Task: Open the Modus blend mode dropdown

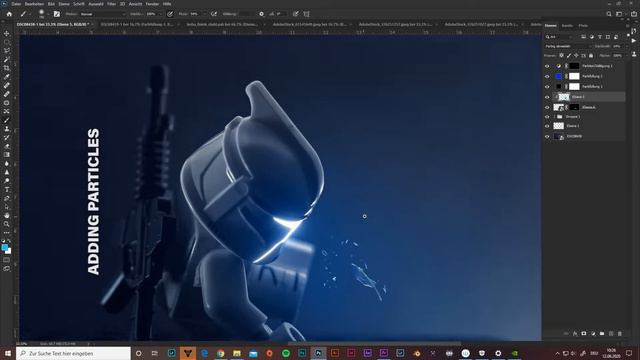Action: click(103, 14)
